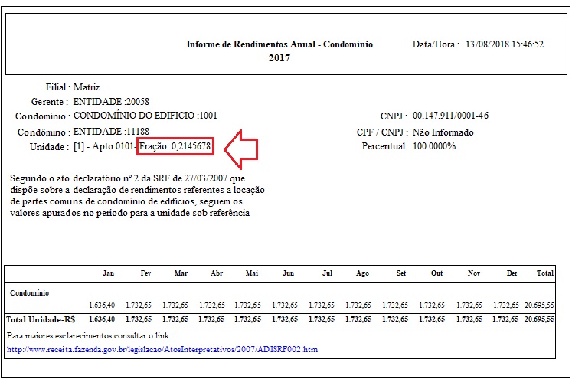The width and height of the screenshot is (572, 392).
Task: Click the Dez column header in table
Action: pos(512,273)
